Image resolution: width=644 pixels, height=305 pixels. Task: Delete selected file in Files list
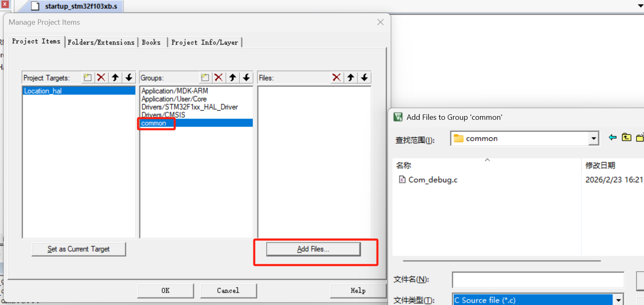tap(337, 77)
